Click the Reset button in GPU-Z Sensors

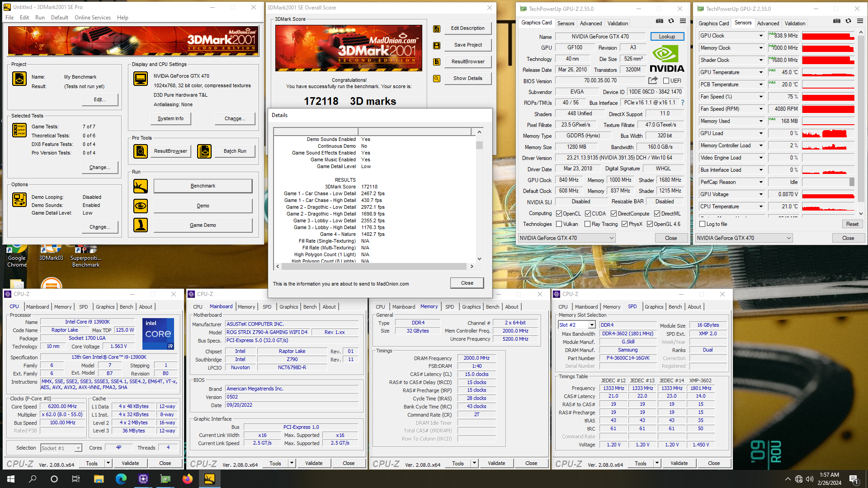coord(852,224)
